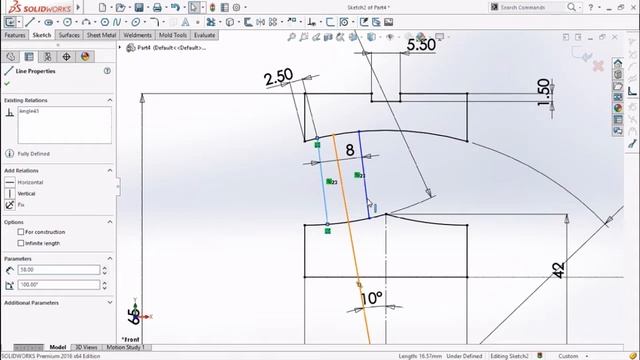Open the ConfigurationManager tab icon
This screenshot has width=640, height=360.
coord(48,56)
